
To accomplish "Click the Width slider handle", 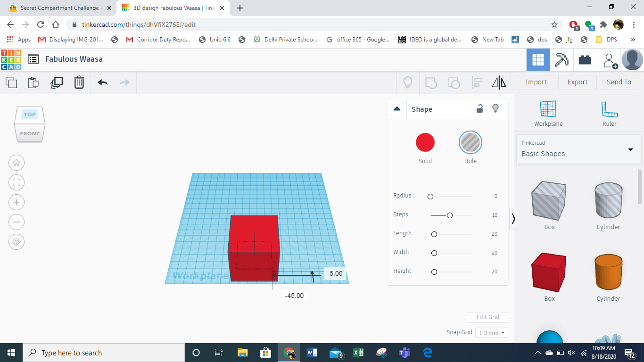I will [434, 253].
